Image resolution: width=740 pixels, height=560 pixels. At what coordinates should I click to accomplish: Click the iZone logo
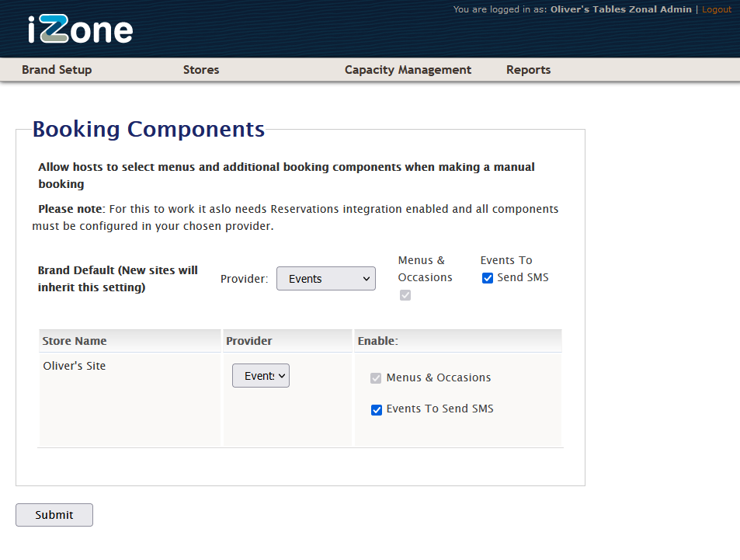pos(80,30)
